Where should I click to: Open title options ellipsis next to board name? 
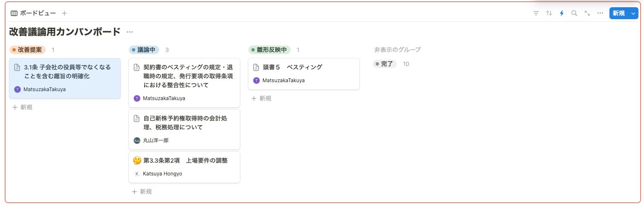130,32
